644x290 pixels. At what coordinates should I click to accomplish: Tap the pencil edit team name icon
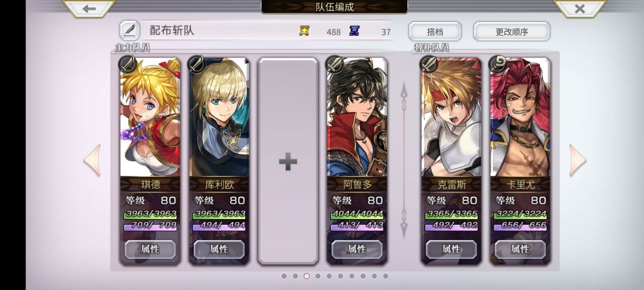pos(129,30)
